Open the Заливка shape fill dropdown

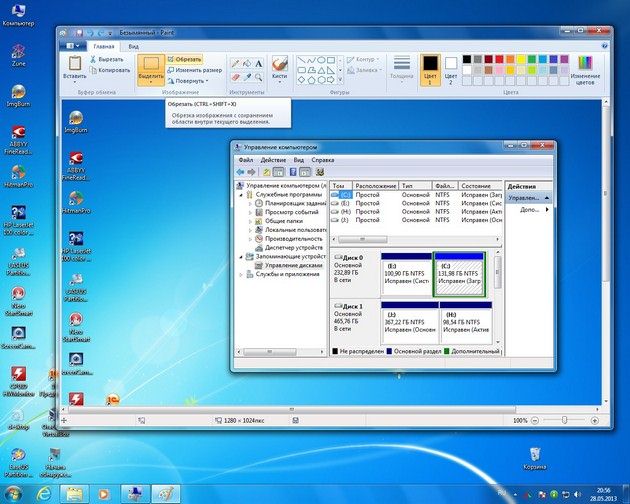pos(363,70)
